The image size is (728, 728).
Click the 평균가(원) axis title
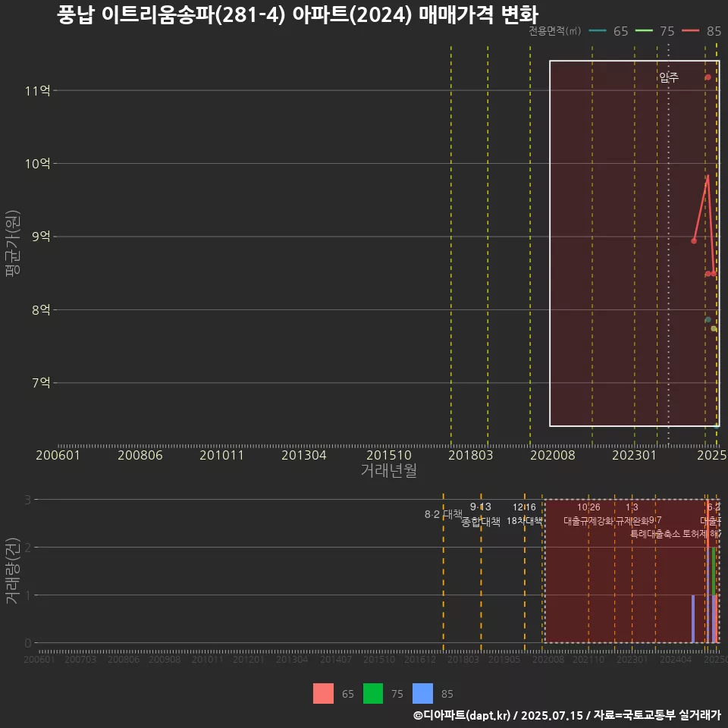click(x=13, y=243)
